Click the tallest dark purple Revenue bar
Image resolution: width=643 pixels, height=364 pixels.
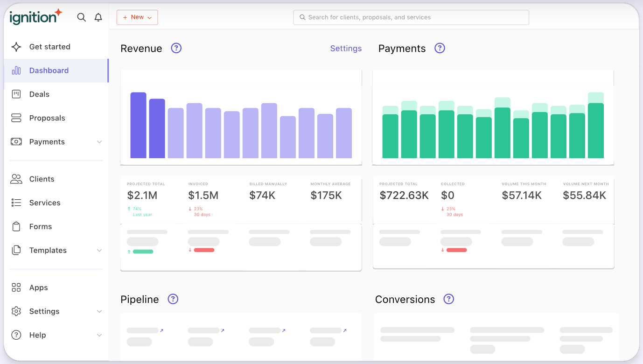(x=138, y=125)
